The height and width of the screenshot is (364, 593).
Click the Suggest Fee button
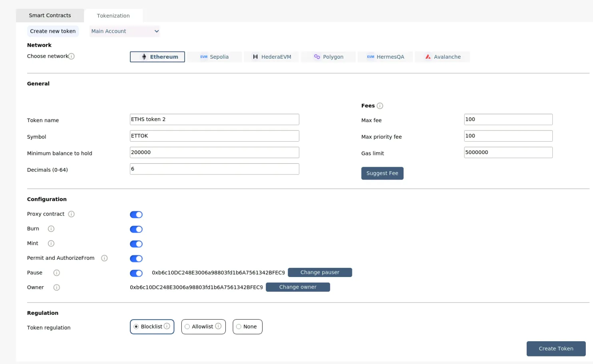point(382,173)
